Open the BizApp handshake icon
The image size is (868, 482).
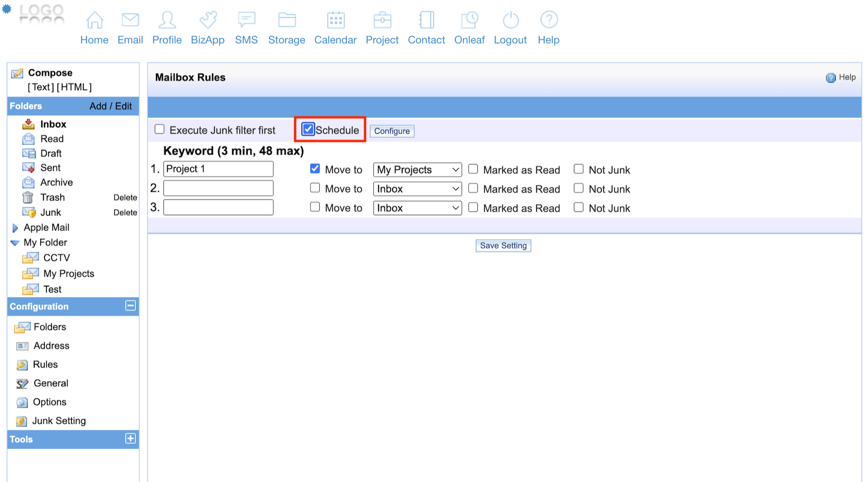click(x=208, y=20)
